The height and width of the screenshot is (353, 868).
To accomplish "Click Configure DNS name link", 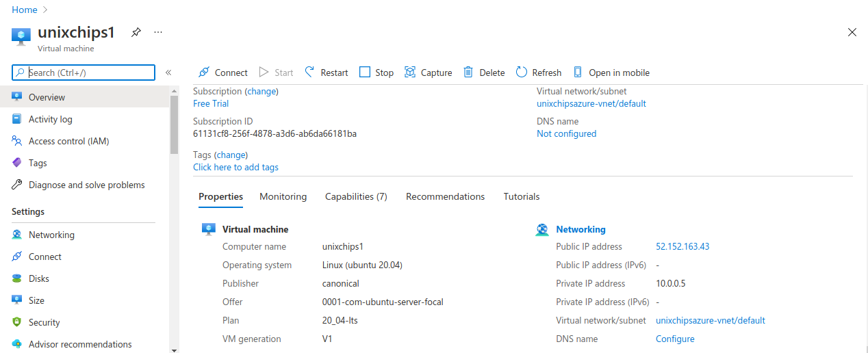I will click(x=675, y=339).
